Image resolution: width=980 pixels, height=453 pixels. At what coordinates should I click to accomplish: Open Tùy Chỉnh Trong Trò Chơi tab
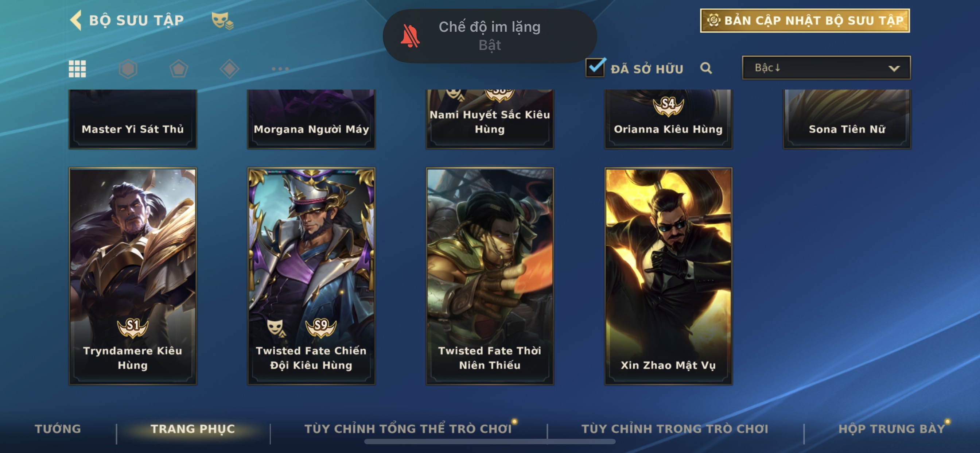tap(674, 429)
